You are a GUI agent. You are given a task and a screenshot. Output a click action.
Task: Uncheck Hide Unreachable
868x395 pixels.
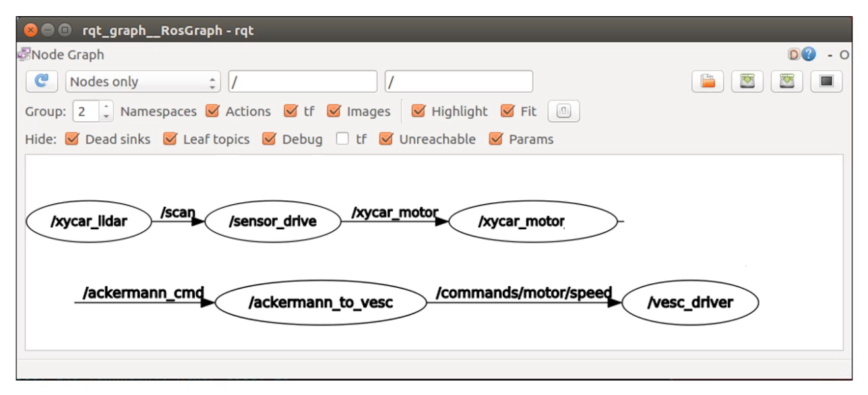[x=386, y=139]
